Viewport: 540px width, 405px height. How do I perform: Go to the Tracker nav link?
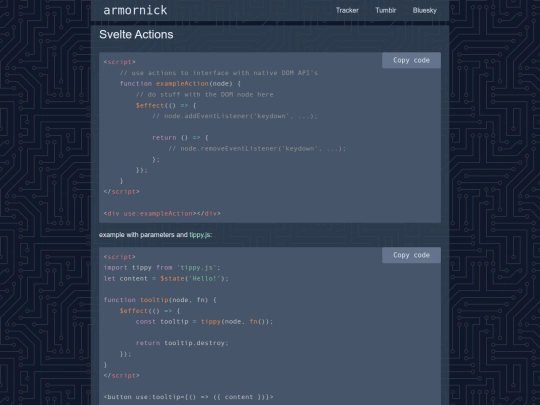(x=347, y=10)
